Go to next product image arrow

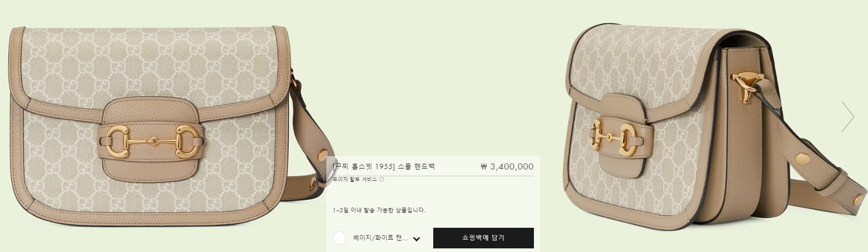pyautogui.click(x=847, y=116)
